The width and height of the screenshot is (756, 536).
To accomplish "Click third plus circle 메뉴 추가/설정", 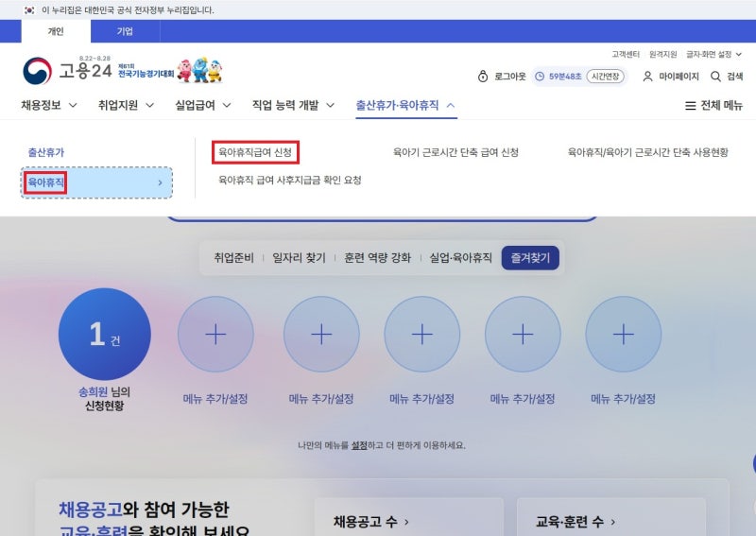I will point(421,335).
